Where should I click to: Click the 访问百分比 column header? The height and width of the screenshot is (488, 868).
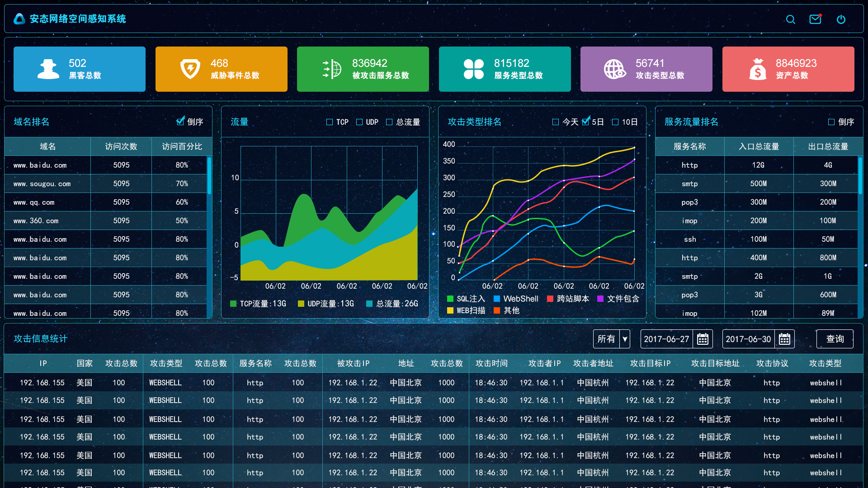click(x=182, y=146)
